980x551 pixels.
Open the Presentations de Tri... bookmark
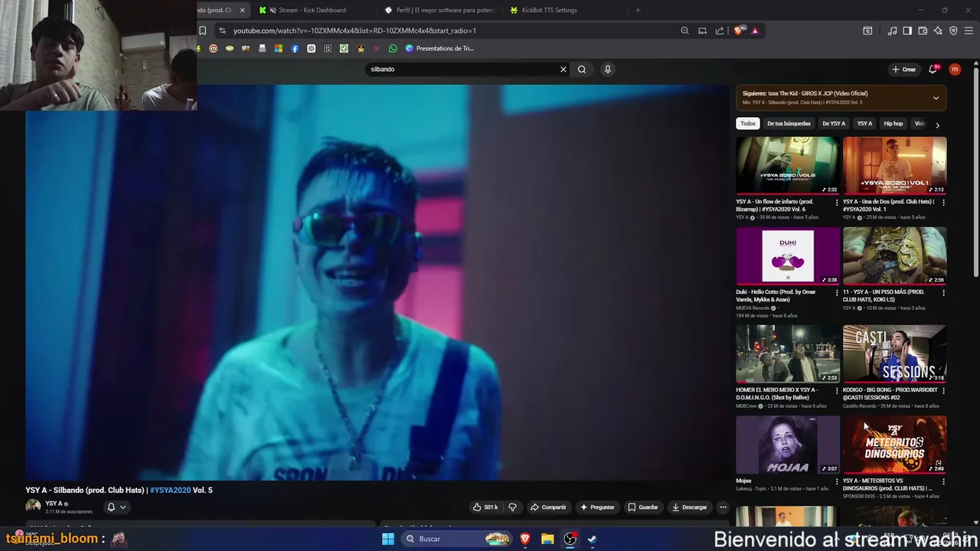click(439, 48)
